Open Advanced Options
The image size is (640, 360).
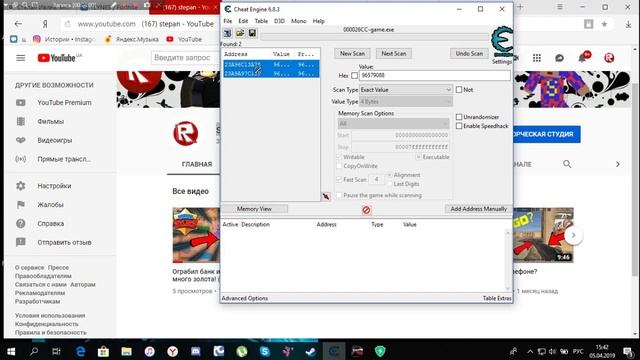[244, 298]
